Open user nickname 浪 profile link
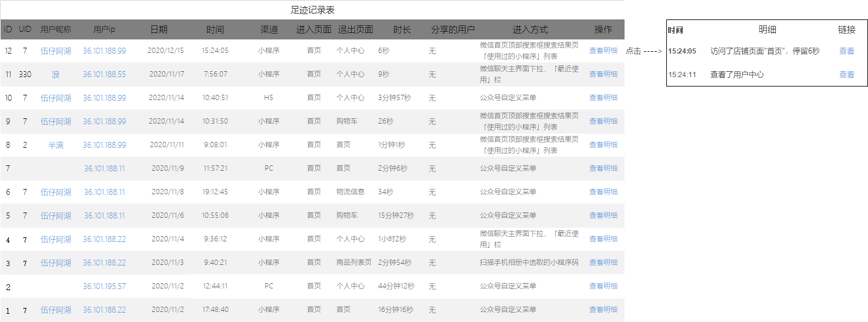This screenshot has width=868, height=322. tap(55, 74)
